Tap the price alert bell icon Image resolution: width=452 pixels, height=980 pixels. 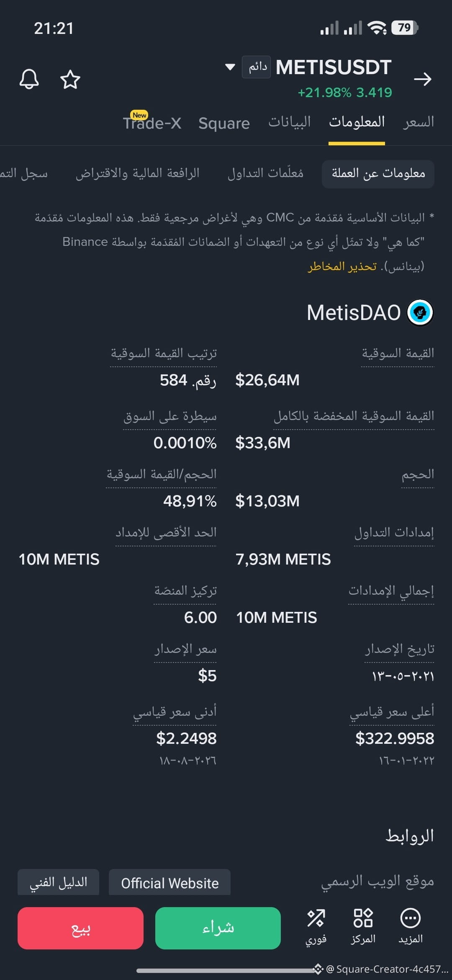(x=29, y=79)
